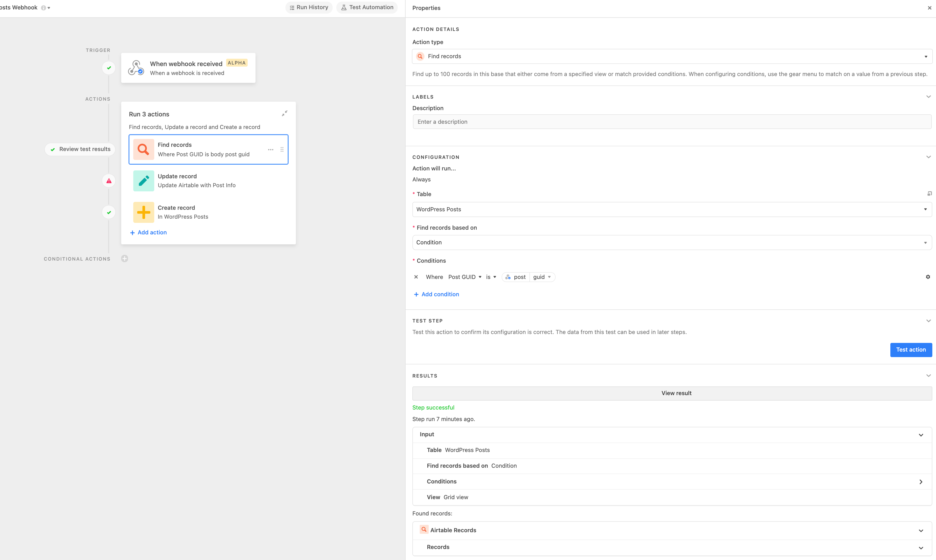The image size is (936, 560).
Task: Click the Create record plus icon
Action: (x=143, y=212)
